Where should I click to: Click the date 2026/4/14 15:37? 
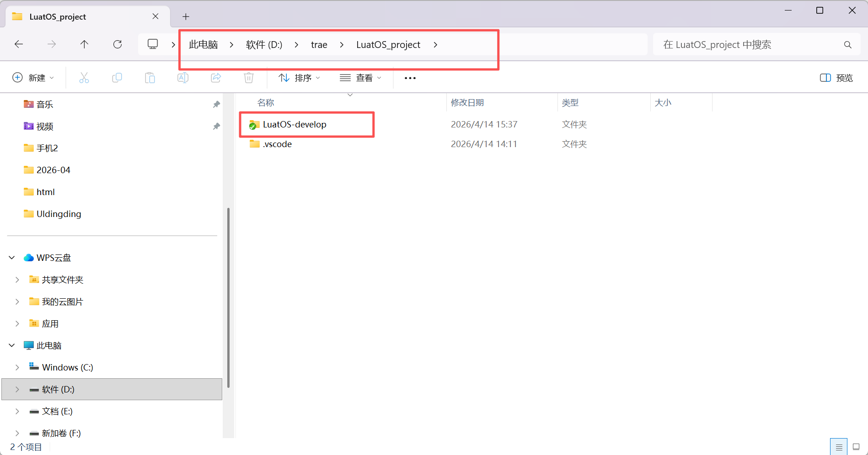coord(484,124)
